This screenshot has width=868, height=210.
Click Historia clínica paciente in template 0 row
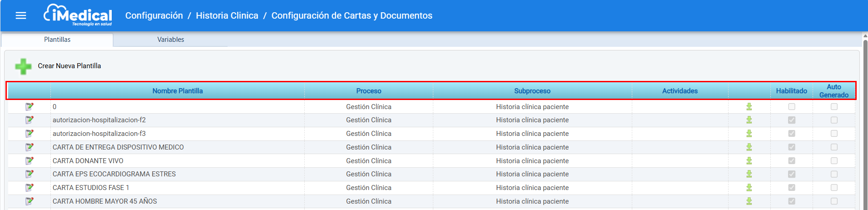(x=532, y=107)
